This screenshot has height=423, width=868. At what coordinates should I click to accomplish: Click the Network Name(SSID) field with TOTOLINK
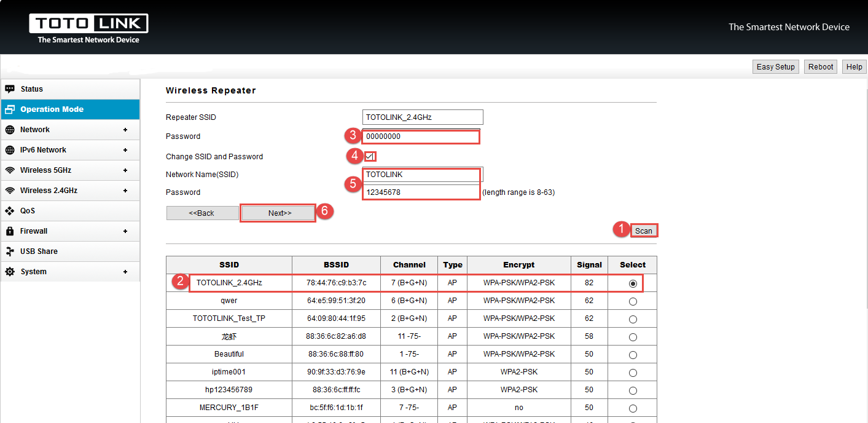[423, 175]
